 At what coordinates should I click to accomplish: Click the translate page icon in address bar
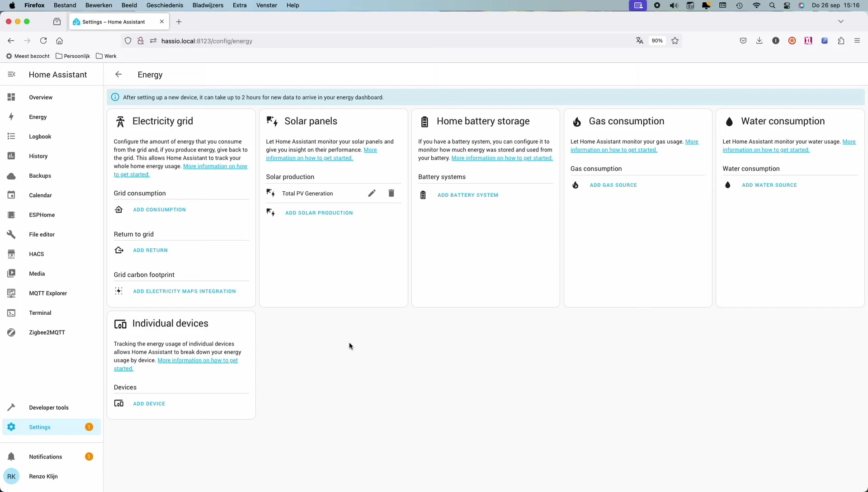coord(639,41)
